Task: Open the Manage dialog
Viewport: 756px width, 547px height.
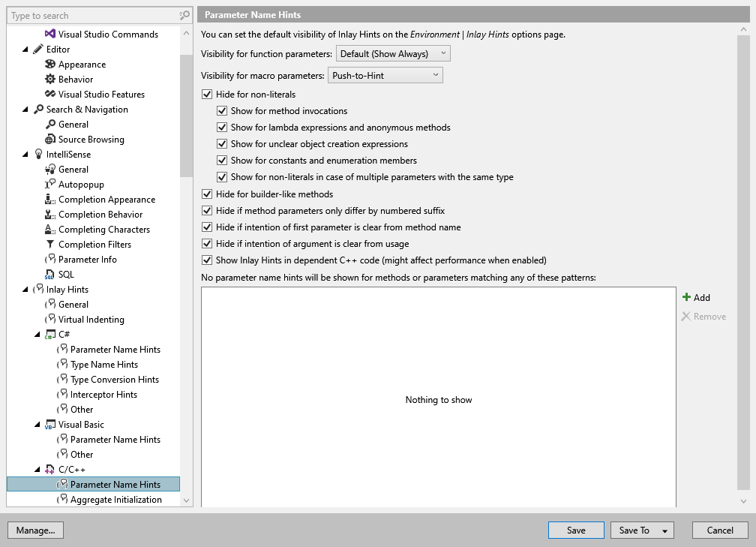Action: coord(35,530)
